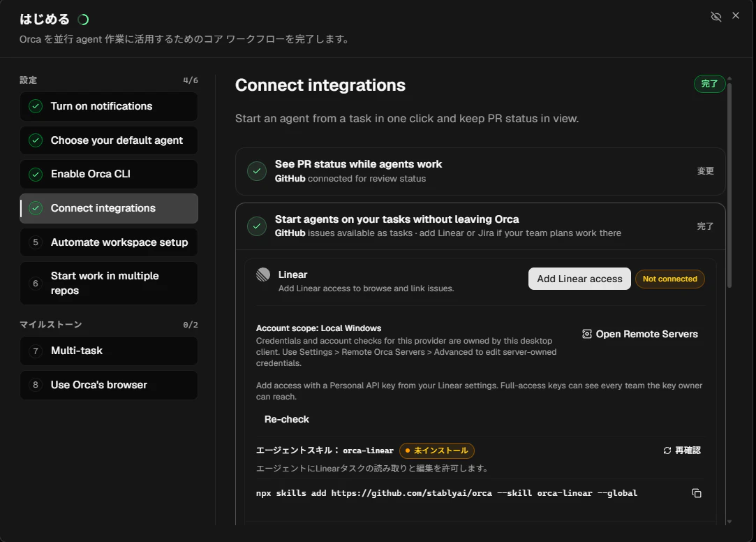Click the エージェントスキル: orca-linear label
This screenshot has width=756, height=542.
coord(325,451)
